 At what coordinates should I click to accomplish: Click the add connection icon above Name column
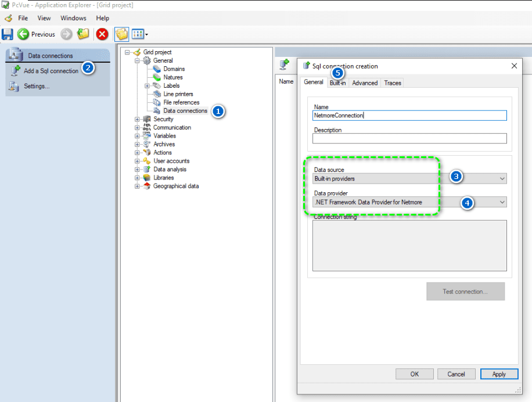(285, 64)
